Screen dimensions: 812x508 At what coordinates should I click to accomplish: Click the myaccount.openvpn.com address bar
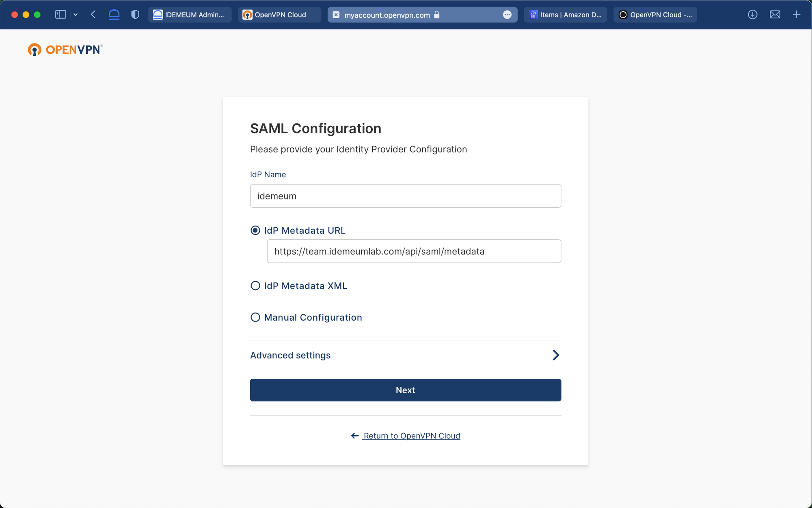pos(422,15)
